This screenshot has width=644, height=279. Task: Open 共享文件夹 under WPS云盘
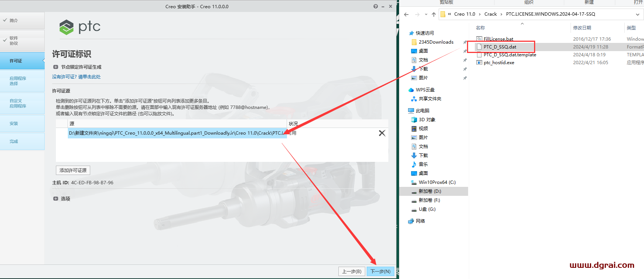coord(430,99)
